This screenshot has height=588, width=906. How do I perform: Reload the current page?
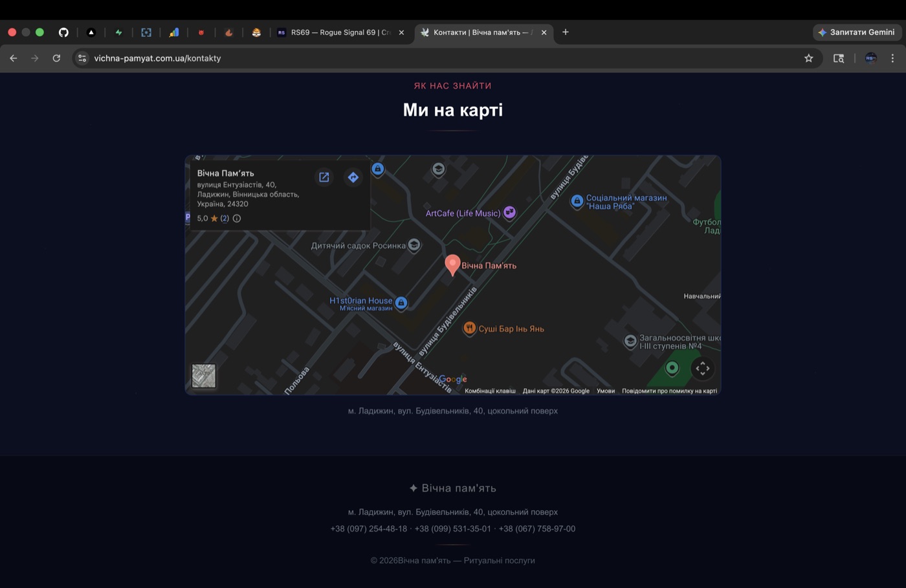pyautogui.click(x=56, y=58)
